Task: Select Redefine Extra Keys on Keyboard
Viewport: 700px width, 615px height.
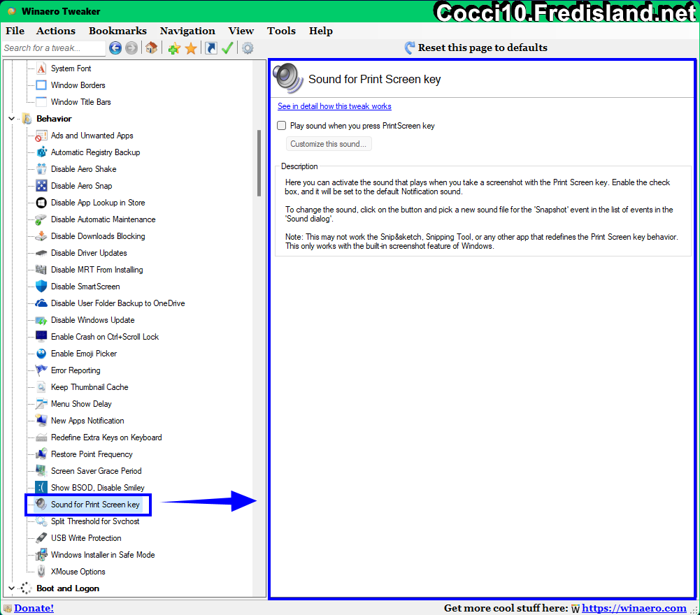Action: click(106, 437)
